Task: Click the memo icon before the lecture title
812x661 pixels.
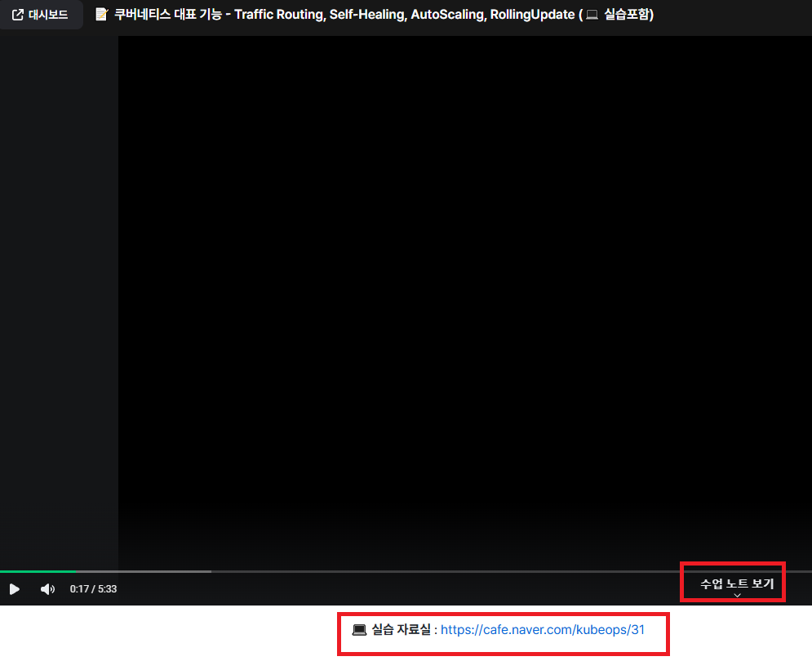Action: coord(101,15)
